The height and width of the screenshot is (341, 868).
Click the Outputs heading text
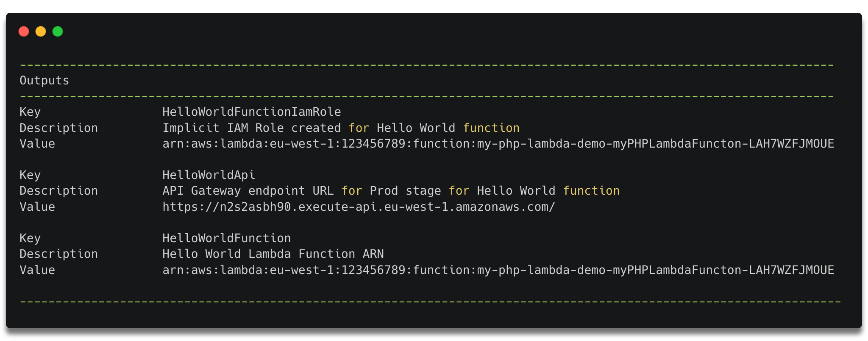pyautogui.click(x=45, y=81)
